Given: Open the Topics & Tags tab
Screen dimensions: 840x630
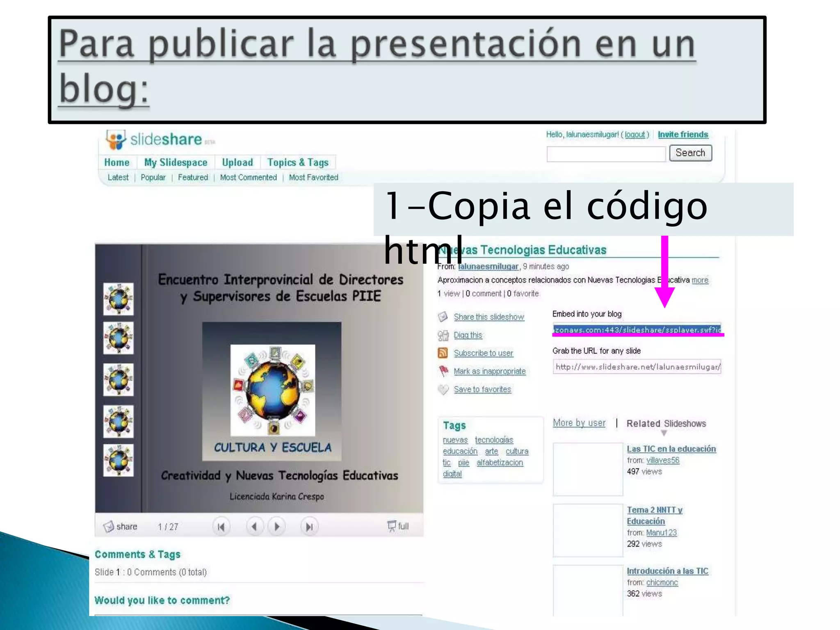Looking at the screenshot, I should tap(298, 162).
